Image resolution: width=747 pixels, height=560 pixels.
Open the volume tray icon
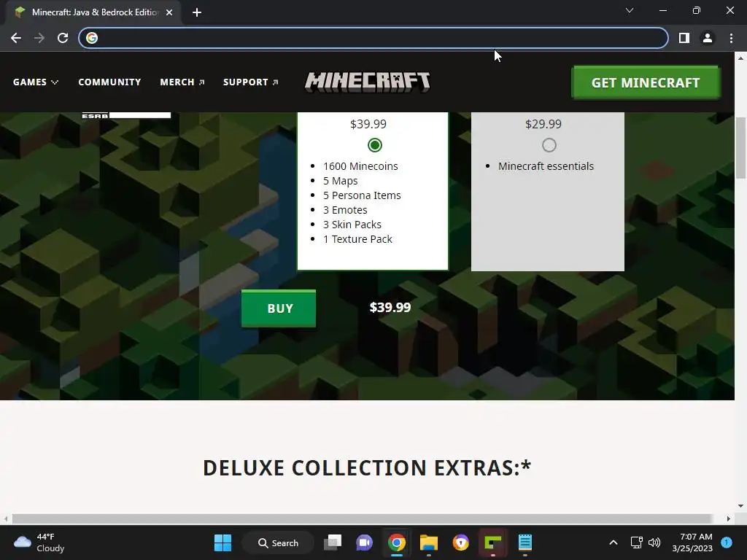[654, 542]
